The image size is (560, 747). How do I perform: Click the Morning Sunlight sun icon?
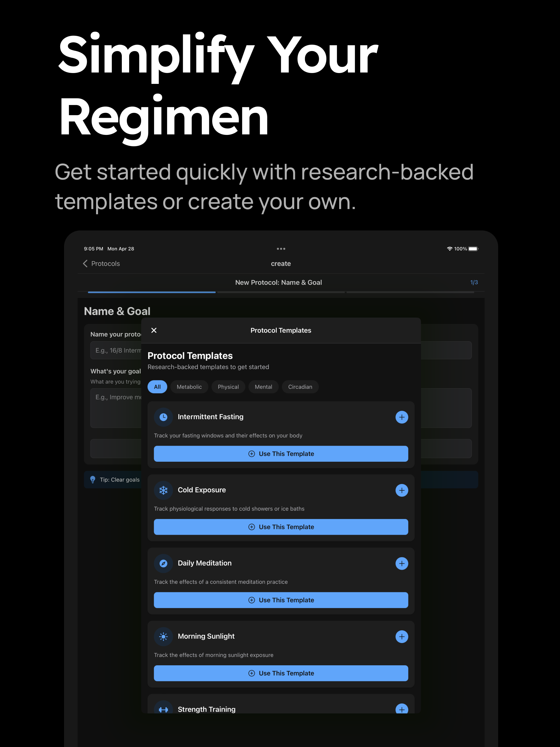(163, 637)
